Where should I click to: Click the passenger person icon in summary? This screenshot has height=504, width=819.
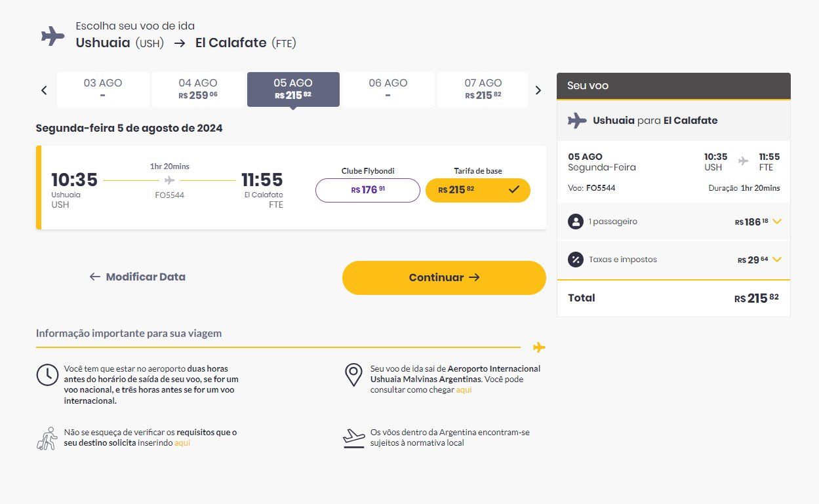point(576,222)
